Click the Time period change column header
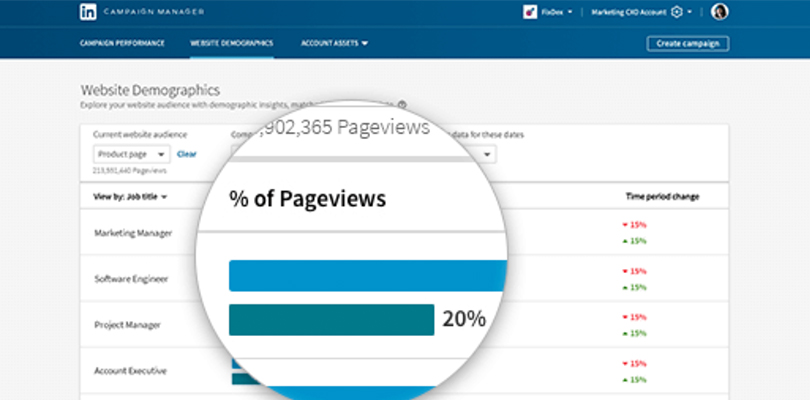 [x=662, y=197]
